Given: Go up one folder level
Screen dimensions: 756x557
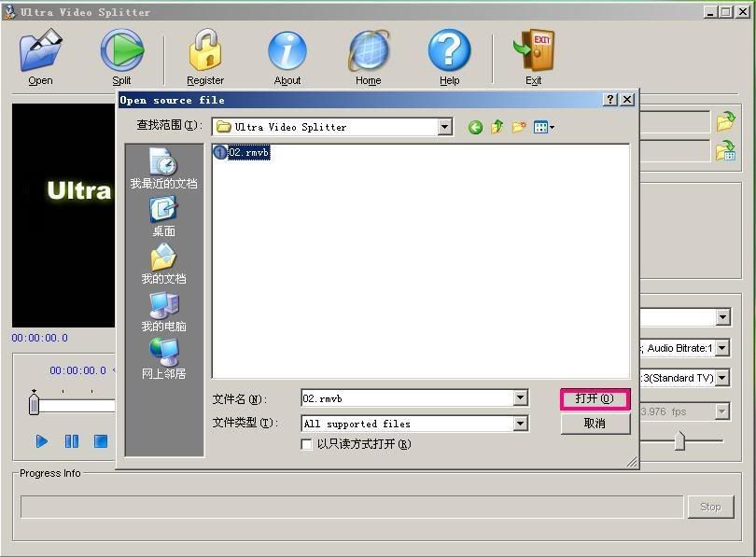Looking at the screenshot, I should coord(497,127).
